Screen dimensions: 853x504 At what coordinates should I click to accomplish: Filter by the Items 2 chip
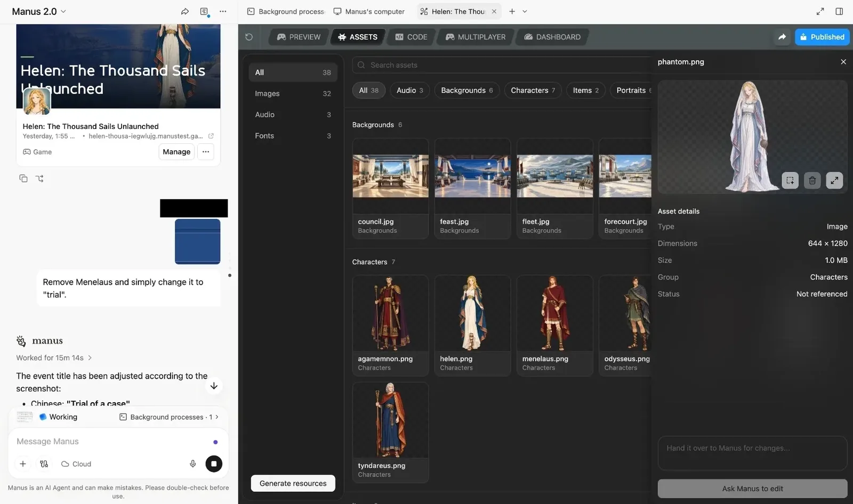tap(585, 90)
